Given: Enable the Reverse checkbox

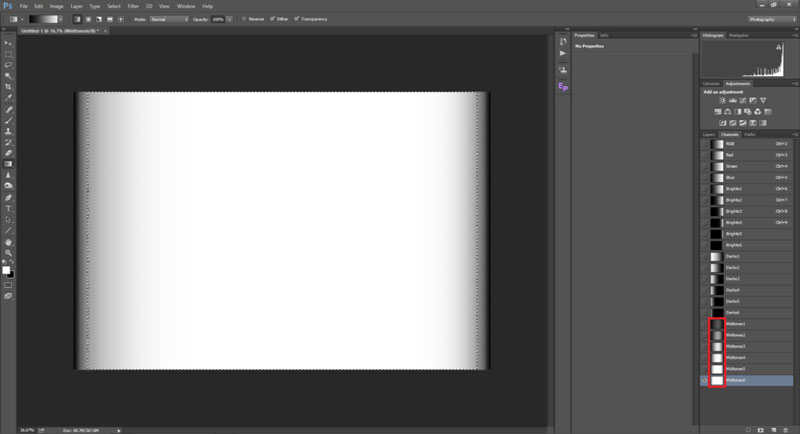Looking at the screenshot, I should (244, 19).
